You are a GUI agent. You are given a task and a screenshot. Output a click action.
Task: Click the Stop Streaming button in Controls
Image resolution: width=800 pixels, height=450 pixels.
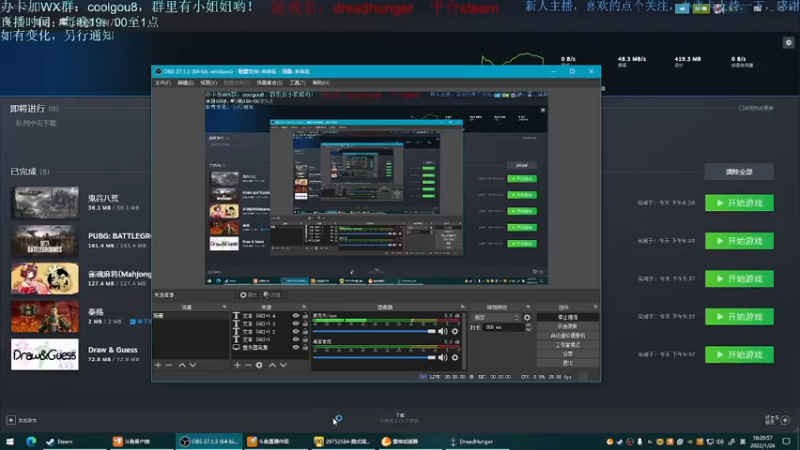pos(567,317)
